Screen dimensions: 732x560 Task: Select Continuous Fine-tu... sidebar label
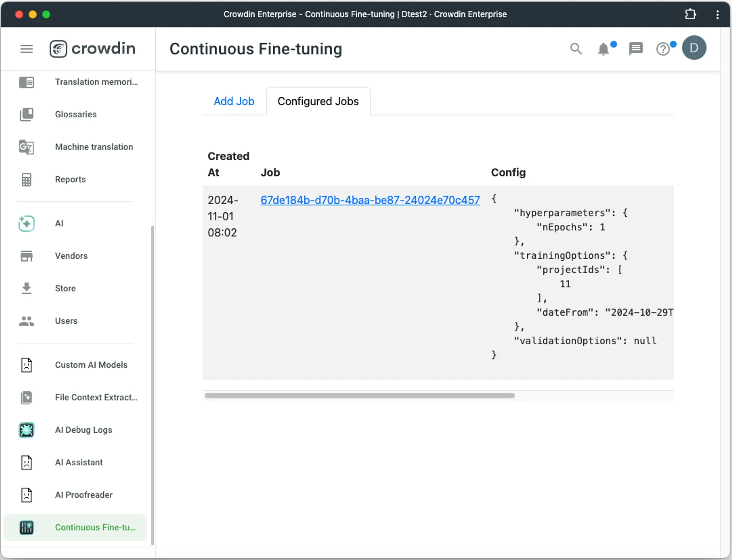coord(95,528)
